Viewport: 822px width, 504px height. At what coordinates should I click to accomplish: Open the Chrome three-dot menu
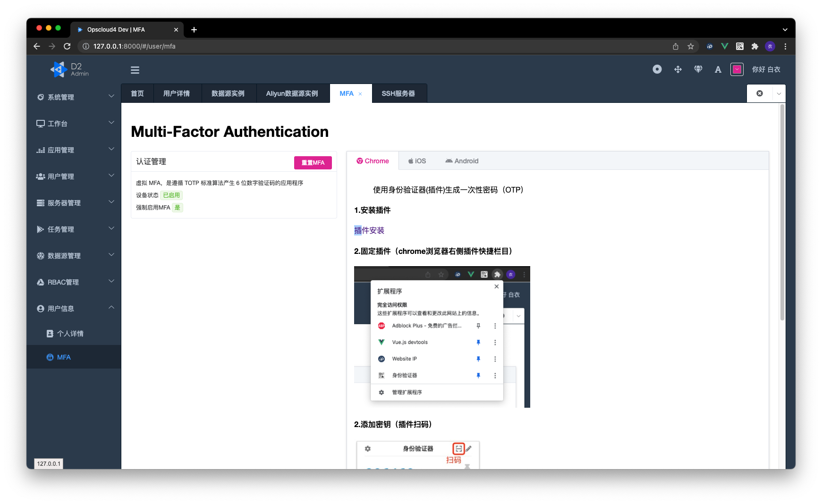tap(785, 46)
